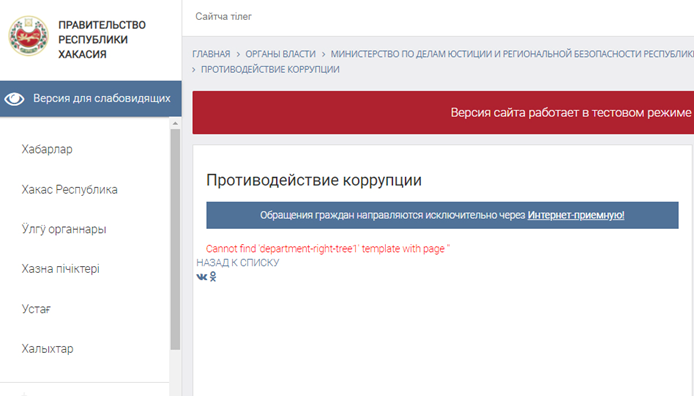Open the Интернет-приемную link
694x396 pixels.
pos(576,215)
